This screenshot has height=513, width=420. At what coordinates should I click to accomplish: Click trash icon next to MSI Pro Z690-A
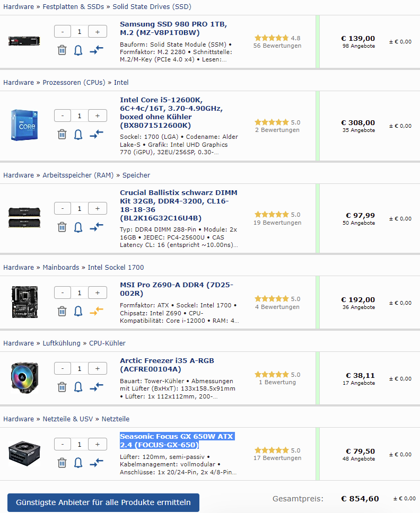[x=62, y=311]
